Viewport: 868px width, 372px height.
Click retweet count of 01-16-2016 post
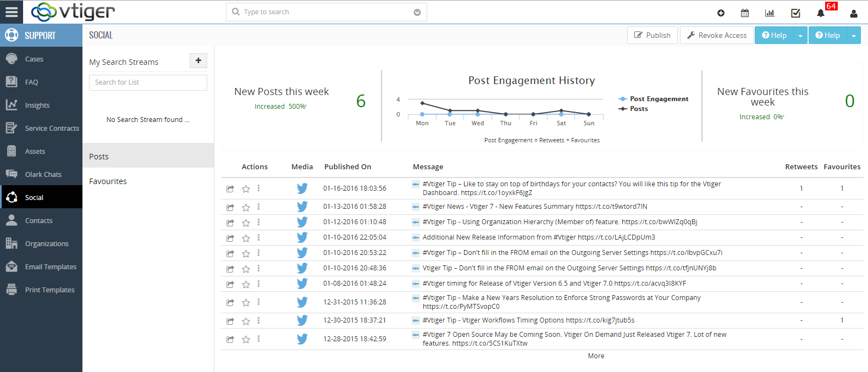click(801, 188)
